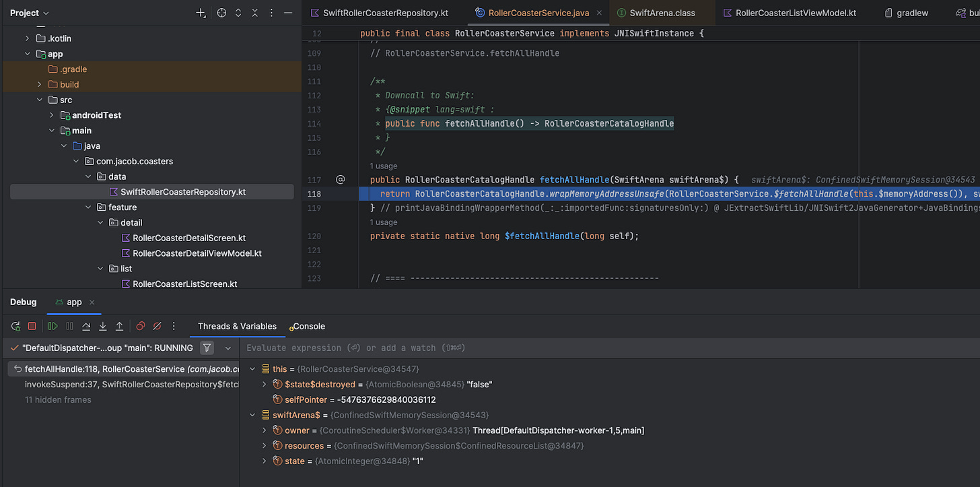Viewport: 980px width, 487px height.
Task: Switch to the Console tab
Action: pyautogui.click(x=308, y=327)
